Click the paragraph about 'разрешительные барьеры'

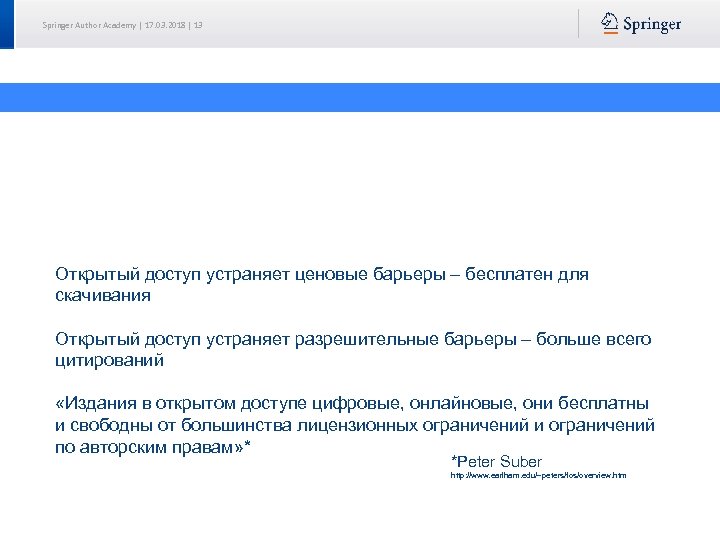(353, 349)
